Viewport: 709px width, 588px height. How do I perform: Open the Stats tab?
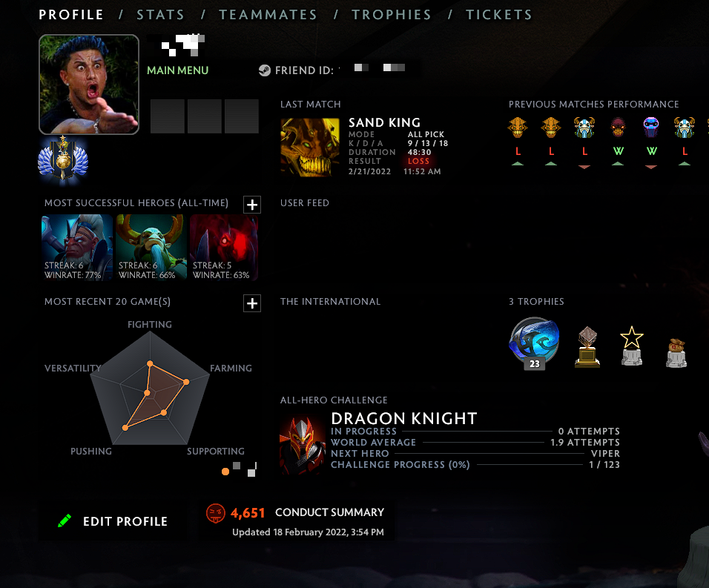(x=160, y=15)
